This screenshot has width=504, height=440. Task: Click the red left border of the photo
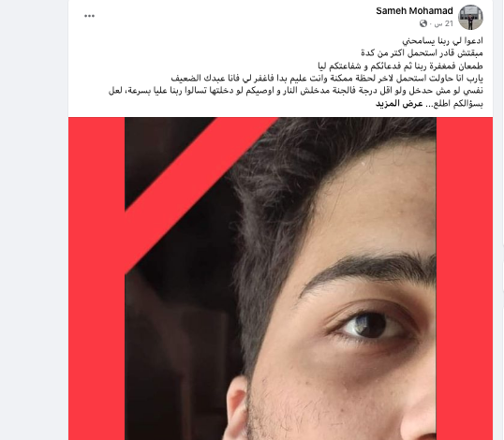tap(96, 278)
